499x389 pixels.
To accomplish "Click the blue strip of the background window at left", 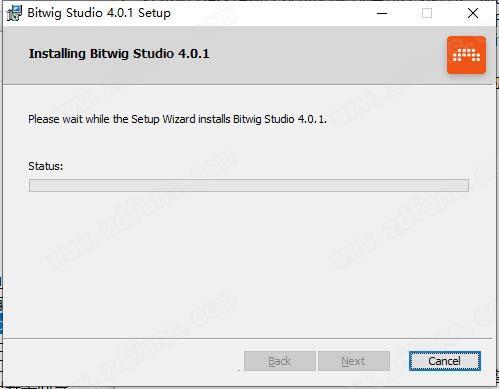I will (x=1, y=322).
